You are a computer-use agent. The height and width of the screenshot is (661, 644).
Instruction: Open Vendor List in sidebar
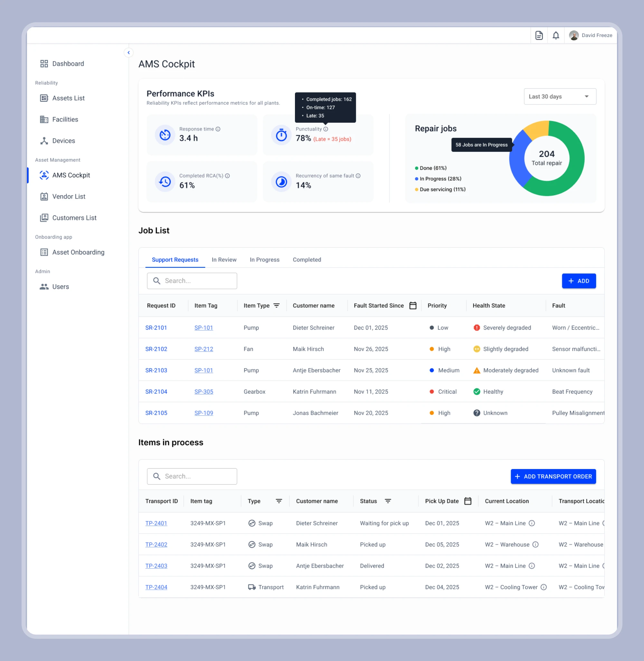pyautogui.click(x=69, y=196)
